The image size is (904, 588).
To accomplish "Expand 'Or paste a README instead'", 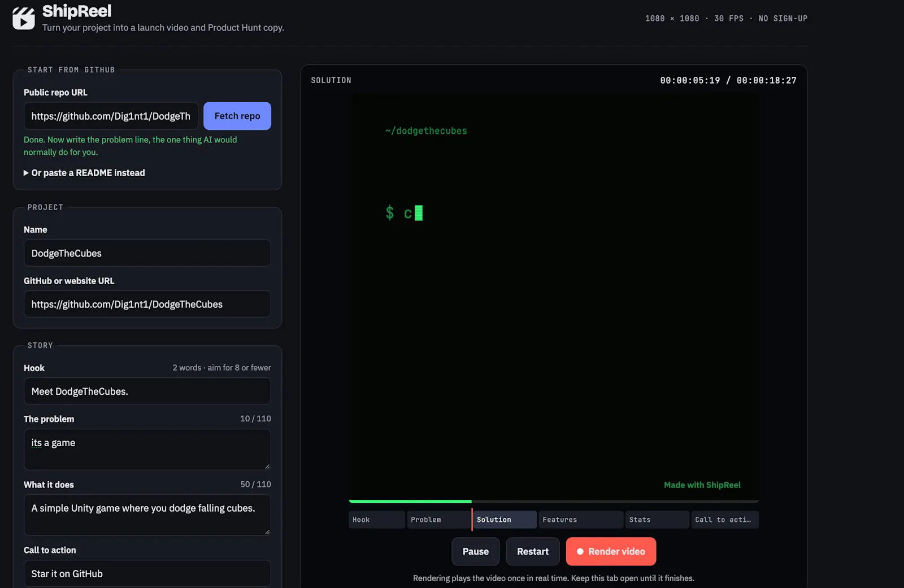I will coord(84,173).
